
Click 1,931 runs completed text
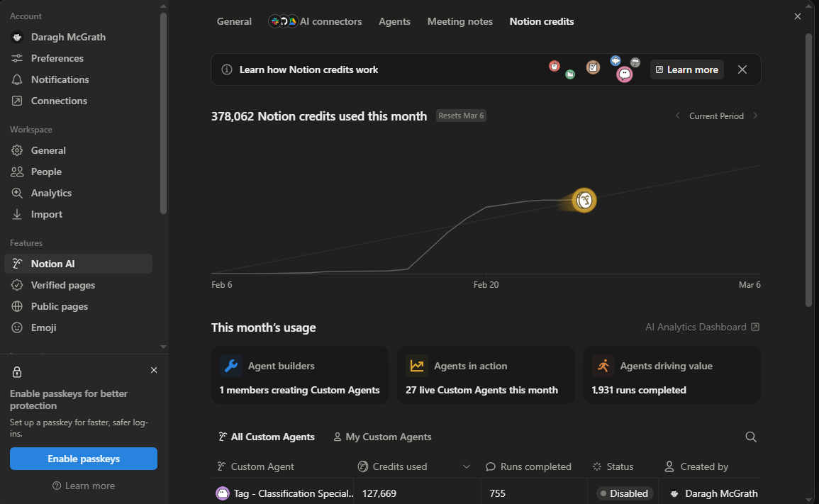pos(639,390)
